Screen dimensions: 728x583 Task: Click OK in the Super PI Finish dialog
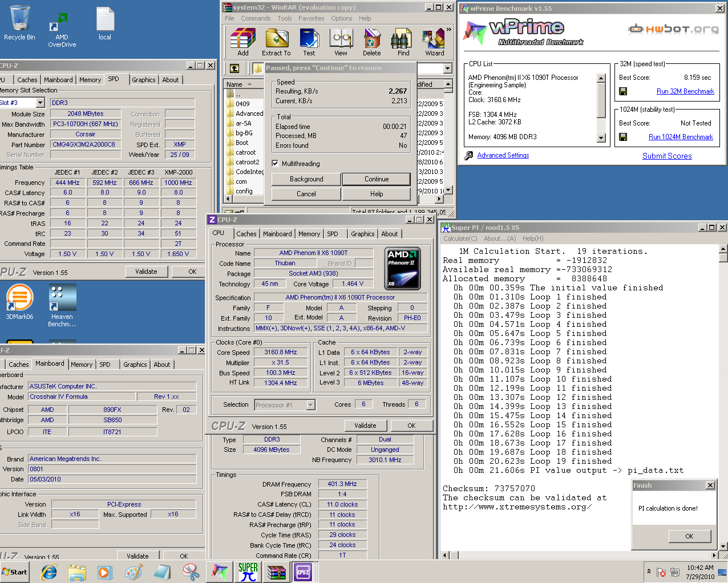coord(689,536)
